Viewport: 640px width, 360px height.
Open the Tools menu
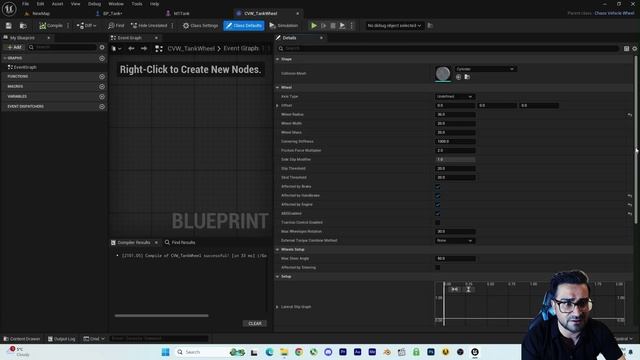[x=137, y=4]
